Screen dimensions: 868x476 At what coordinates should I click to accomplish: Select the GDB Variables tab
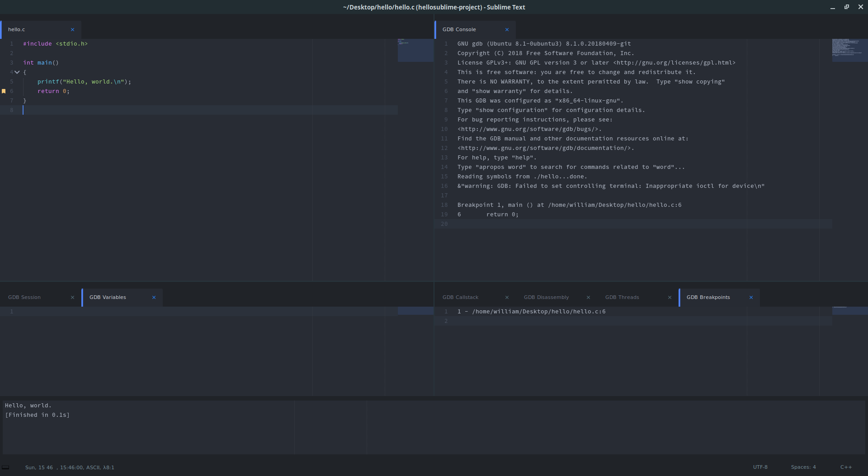122,298
